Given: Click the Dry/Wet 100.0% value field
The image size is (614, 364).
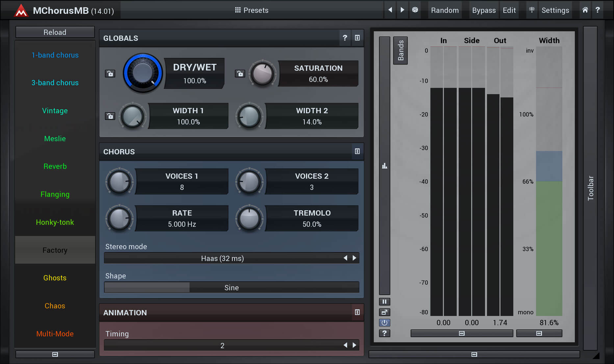Looking at the screenshot, I should click(194, 81).
